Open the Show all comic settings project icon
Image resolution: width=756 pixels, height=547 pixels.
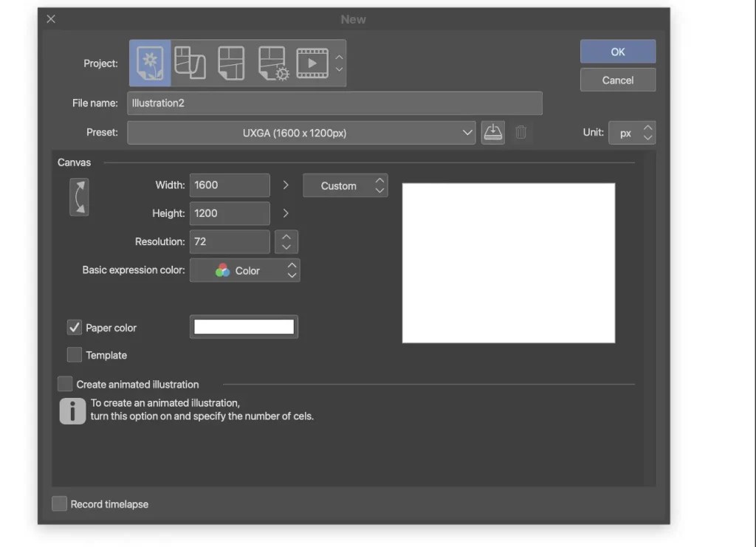click(x=272, y=63)
